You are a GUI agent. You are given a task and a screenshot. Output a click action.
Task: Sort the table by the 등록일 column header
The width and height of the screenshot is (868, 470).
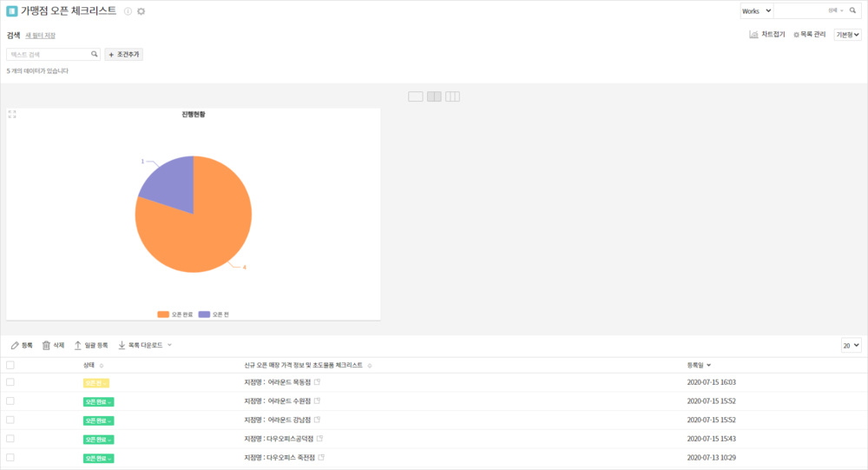[x=699, y=366]
